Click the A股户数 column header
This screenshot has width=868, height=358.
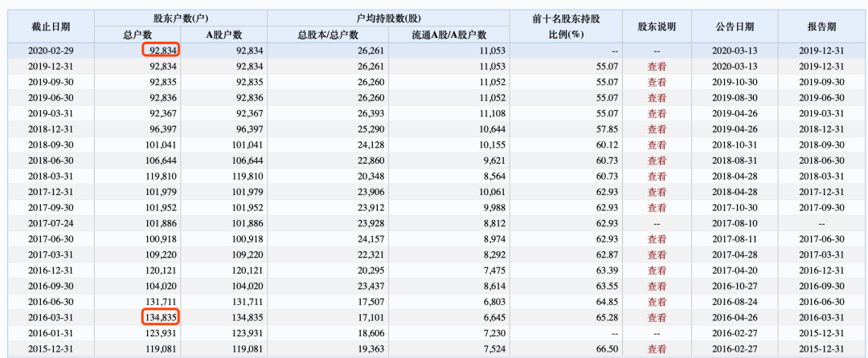point(224,35)
